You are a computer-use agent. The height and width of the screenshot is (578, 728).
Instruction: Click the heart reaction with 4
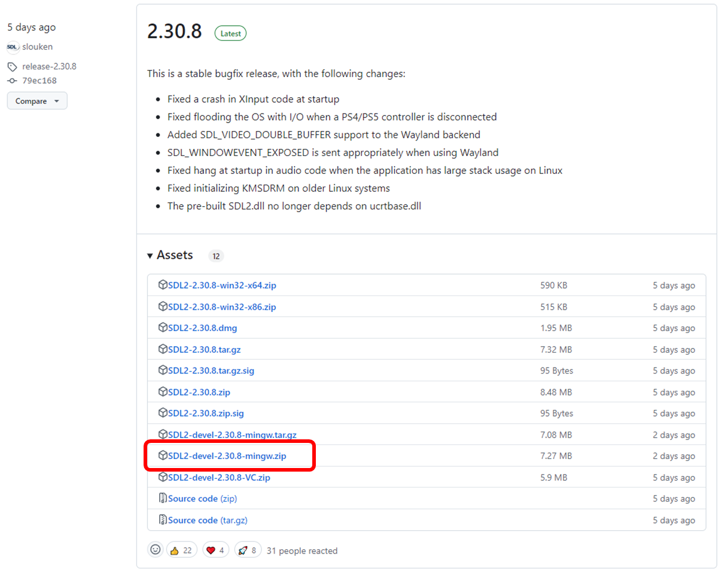click(215, 551)
